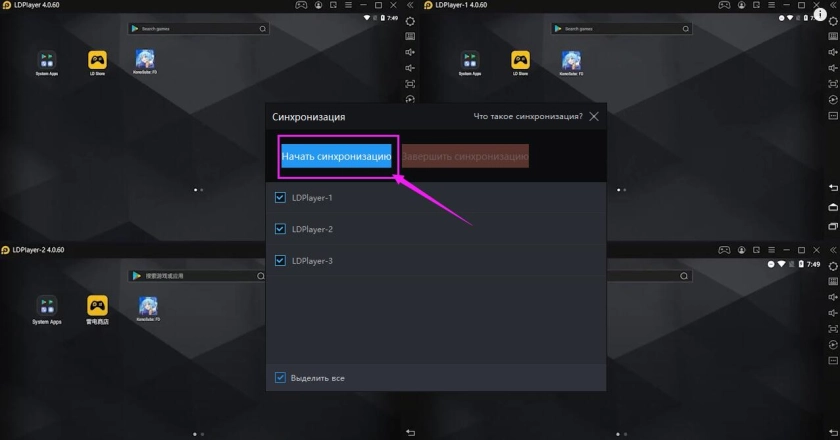Open user account icon in LDPlayer-1 title bar
This screenshot has width=840, height=440.
click(x=740, y=6)
